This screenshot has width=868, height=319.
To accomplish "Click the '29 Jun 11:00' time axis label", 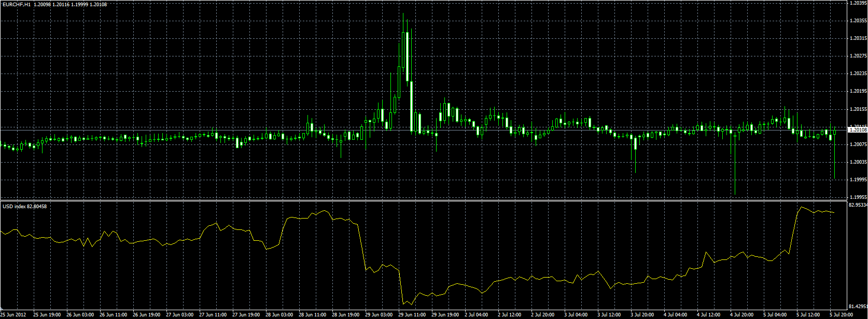I will pyautogui.click(x=412, y=315).
